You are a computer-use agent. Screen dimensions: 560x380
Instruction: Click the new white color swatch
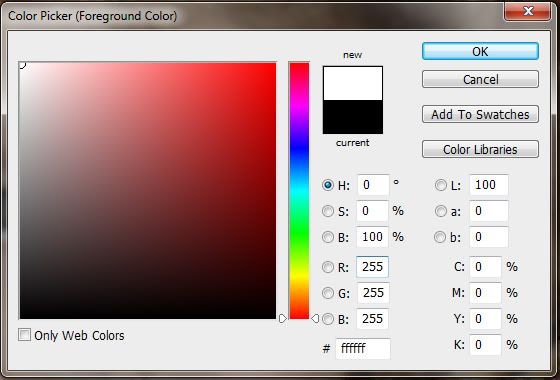click(x=353, y=83)
